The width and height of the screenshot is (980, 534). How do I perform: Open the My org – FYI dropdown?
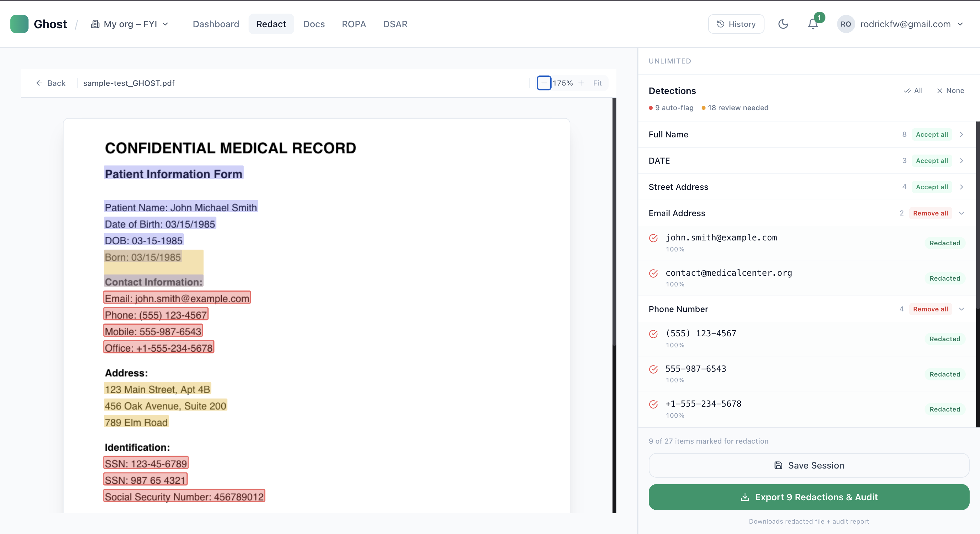click(x=129, y=24)
